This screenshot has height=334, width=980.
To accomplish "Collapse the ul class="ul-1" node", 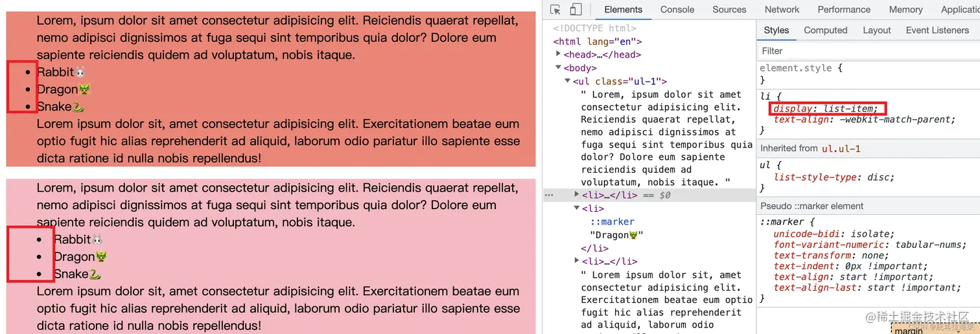I will point(568,81).
